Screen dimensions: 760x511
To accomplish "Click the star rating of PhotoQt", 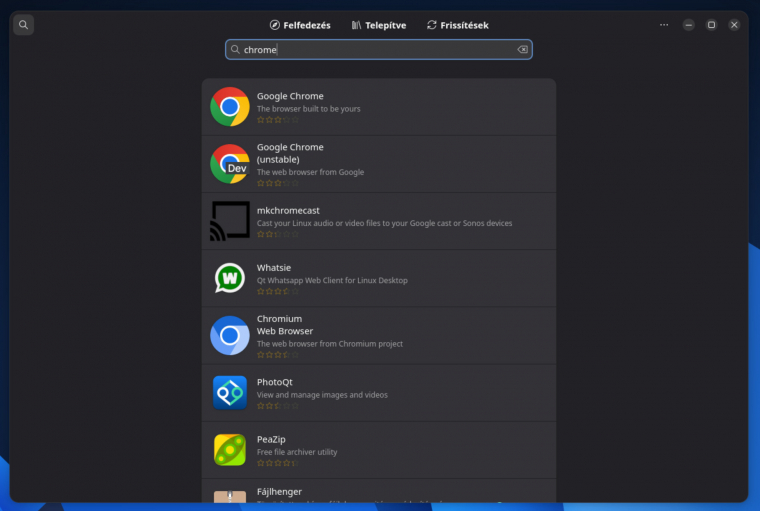I will click(x=278, y=406).
